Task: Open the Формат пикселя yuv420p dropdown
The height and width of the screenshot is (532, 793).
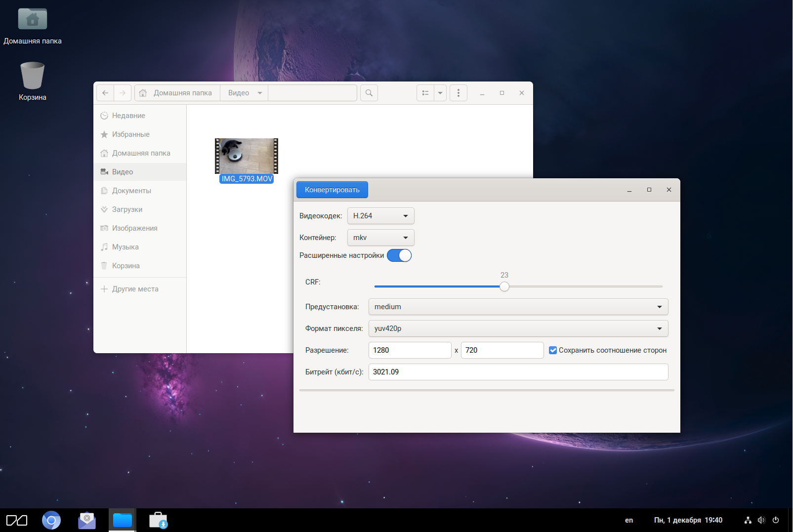Action: click(518, 328)
